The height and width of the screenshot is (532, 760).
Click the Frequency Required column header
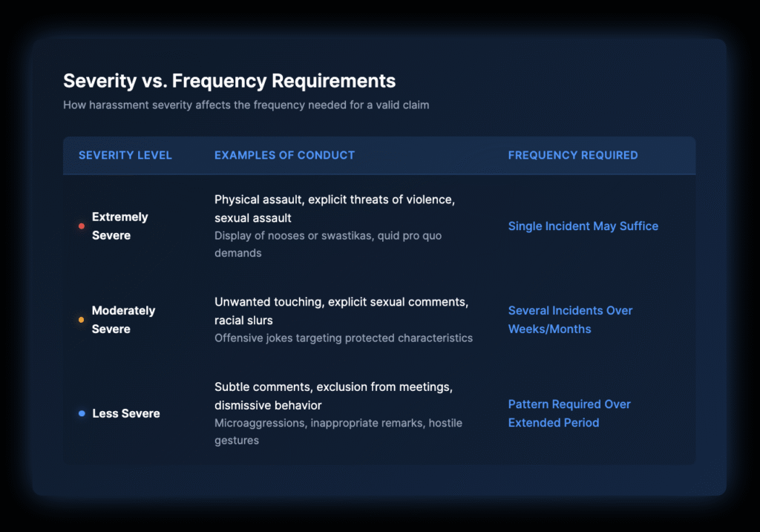(x=572, y=156)
